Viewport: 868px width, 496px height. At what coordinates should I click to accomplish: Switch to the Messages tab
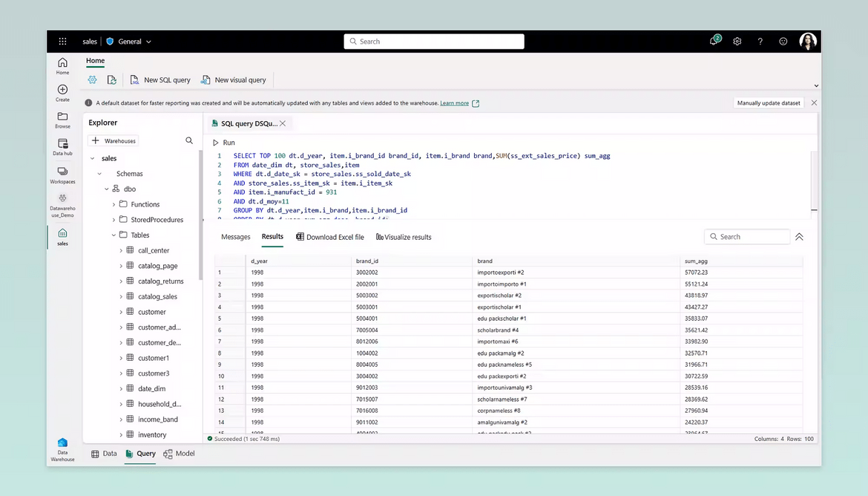click(x=236, y=237)
